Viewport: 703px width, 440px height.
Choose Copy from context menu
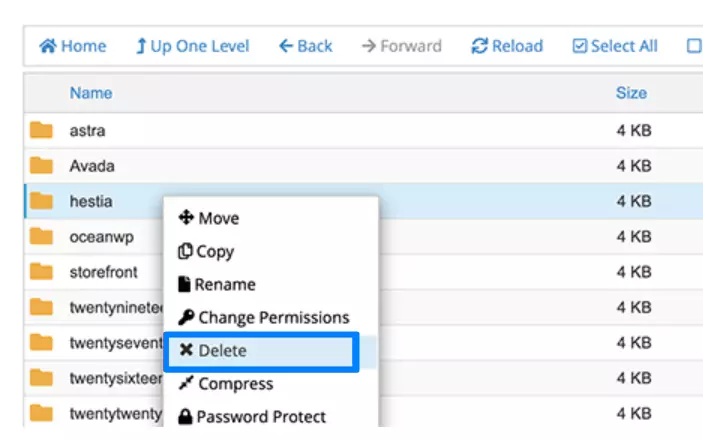(207, 251)
